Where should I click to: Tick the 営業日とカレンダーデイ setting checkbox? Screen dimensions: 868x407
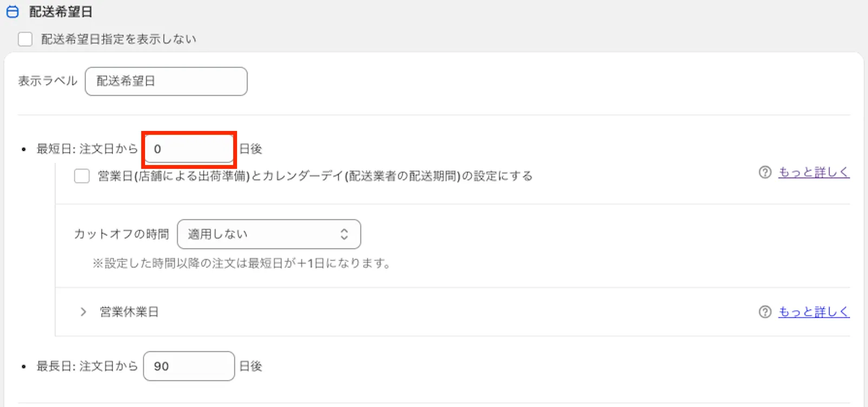click(x=82, y=176)
